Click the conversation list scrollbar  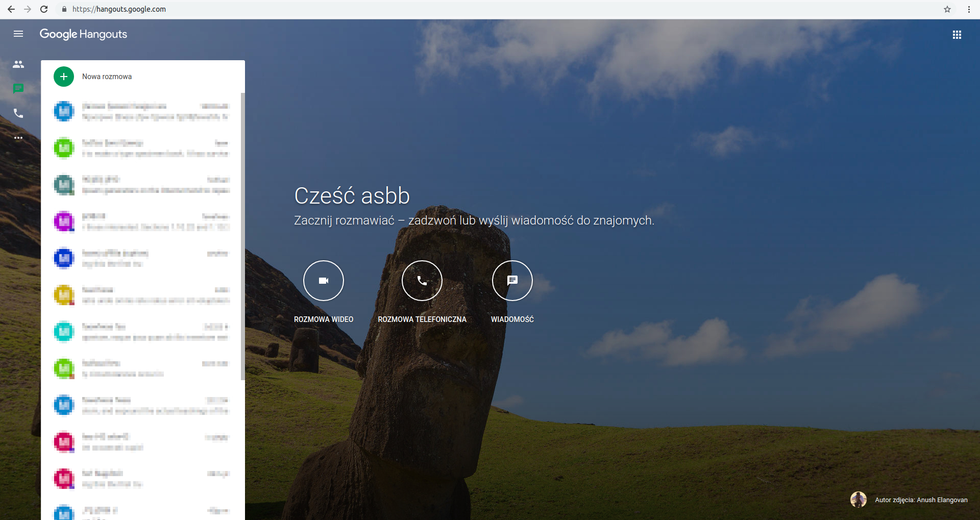point(242,235)
